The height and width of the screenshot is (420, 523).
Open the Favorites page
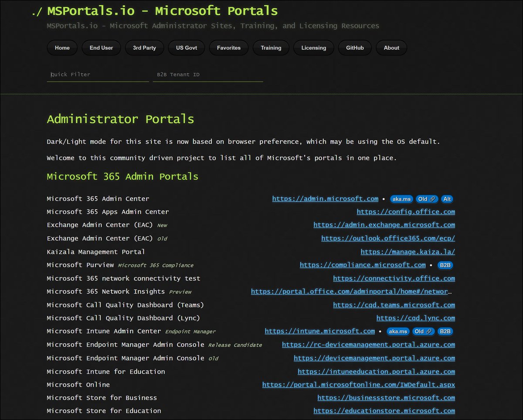click(x=229, y=48)
